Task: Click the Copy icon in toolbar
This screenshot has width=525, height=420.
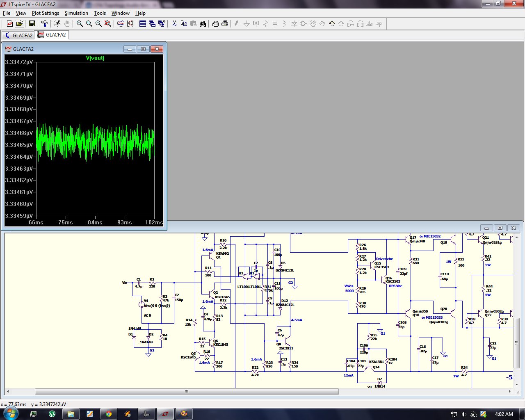Action: click(184, 24)
